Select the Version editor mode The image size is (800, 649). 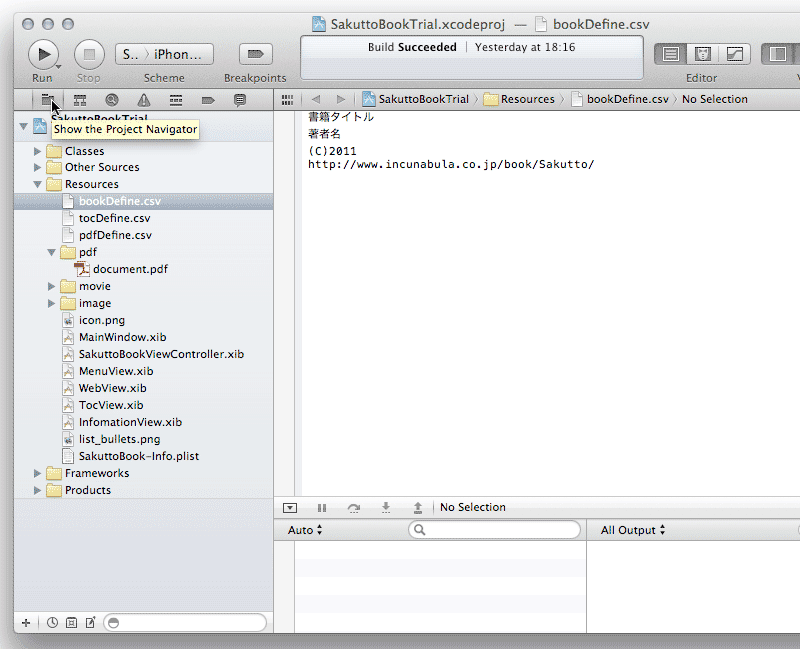point(735,54)
